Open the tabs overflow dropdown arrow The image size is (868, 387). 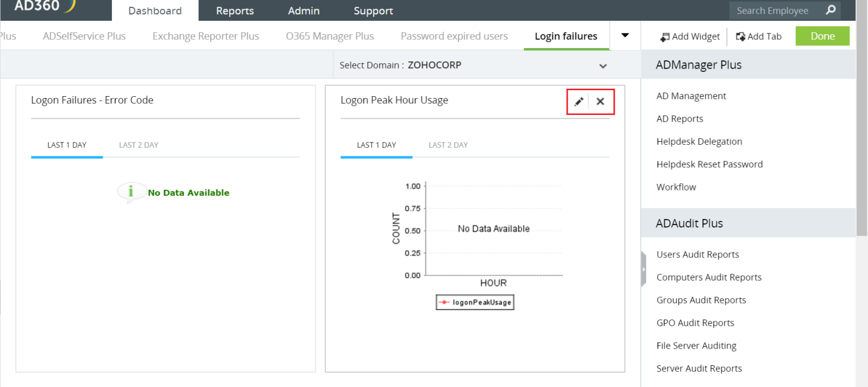point(625,35)
